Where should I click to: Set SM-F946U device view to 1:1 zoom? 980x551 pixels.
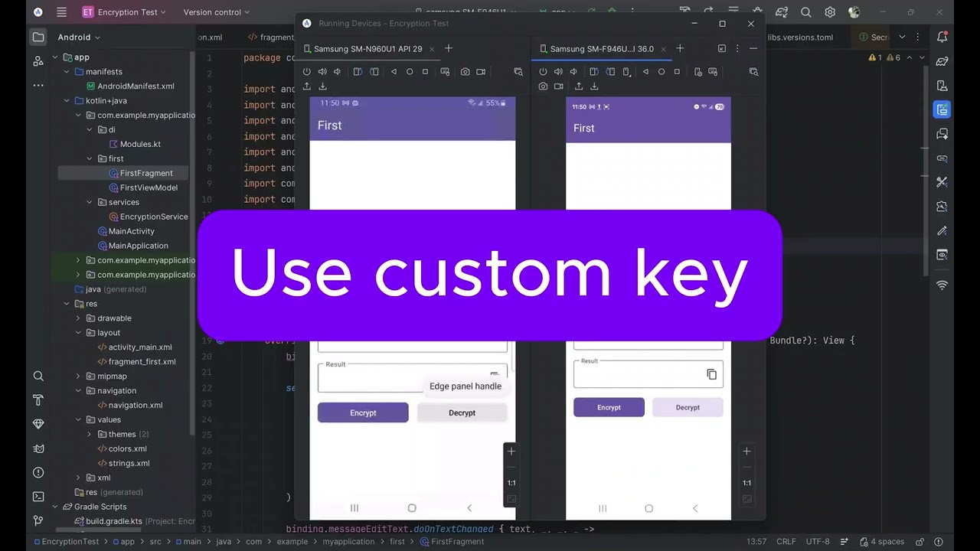coord(746,483)
